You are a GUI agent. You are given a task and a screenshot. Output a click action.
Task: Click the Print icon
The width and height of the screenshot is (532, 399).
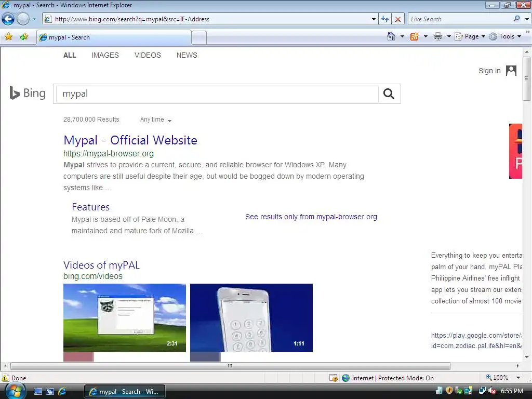tap(438, 36)
